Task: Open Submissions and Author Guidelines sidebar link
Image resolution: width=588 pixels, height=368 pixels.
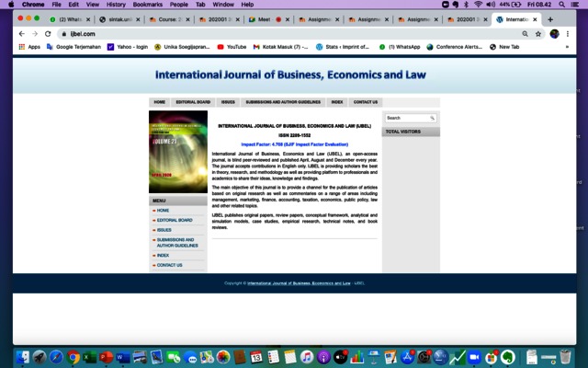Action: click(x=176, y=243)
